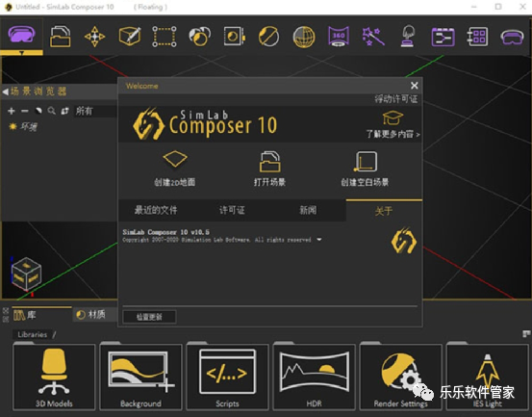
Task: Click the swap icon in scene browser
Action: click(x=64, y=111)
